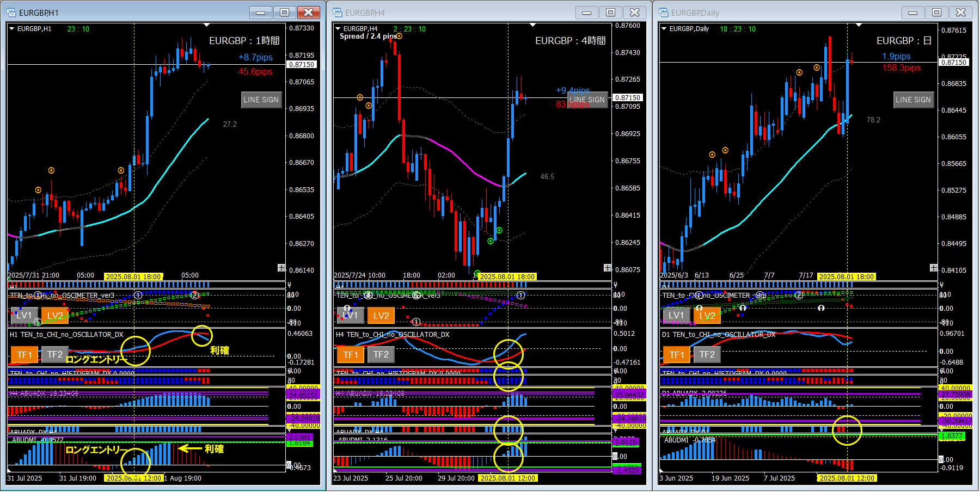Image resolution: width=980 pixels, height=492 pixels.
Task: Click the plus icon in the H1 chart corner
Action: 281,268
